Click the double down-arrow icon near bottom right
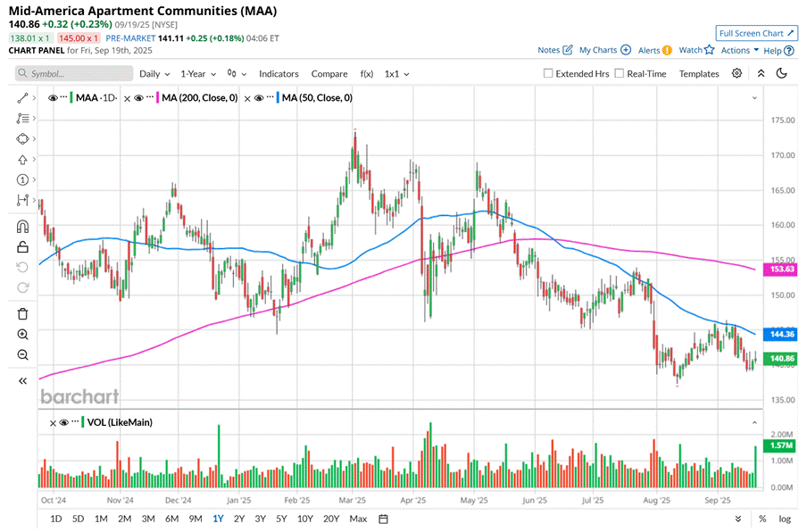The height and width of the screenshot is (532, 807). point(738,519)
